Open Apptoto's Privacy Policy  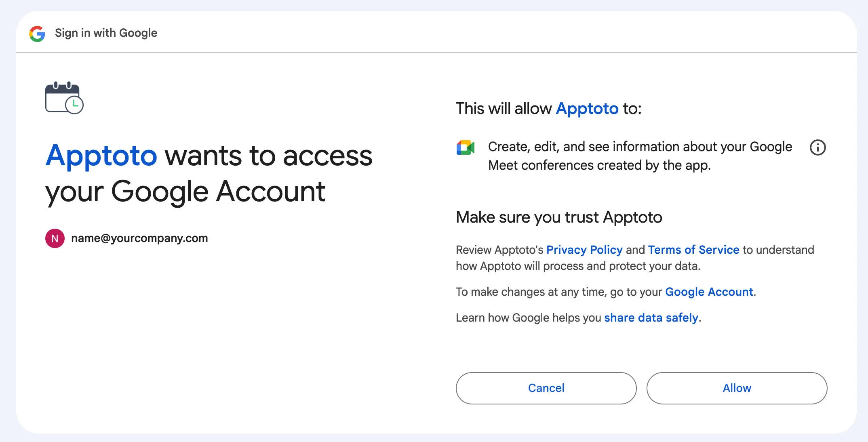[584, 250]
